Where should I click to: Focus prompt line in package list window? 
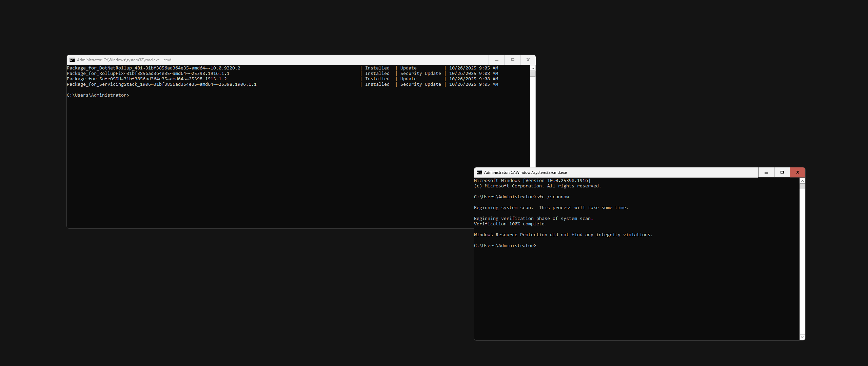[x=98, y=95]
